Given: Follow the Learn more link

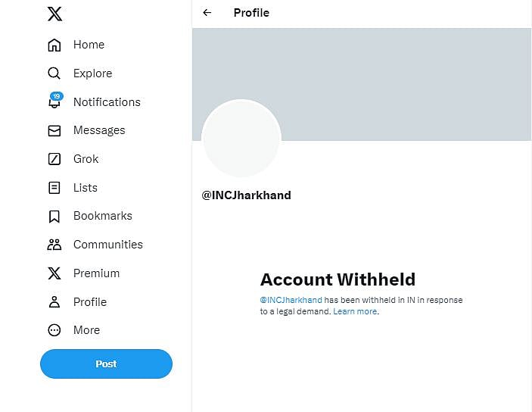Looking at the screenshot, I should click(355, 311).
